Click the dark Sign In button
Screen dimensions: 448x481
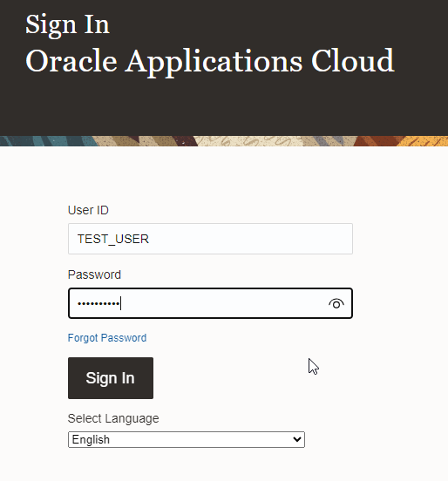click(111, 378)
